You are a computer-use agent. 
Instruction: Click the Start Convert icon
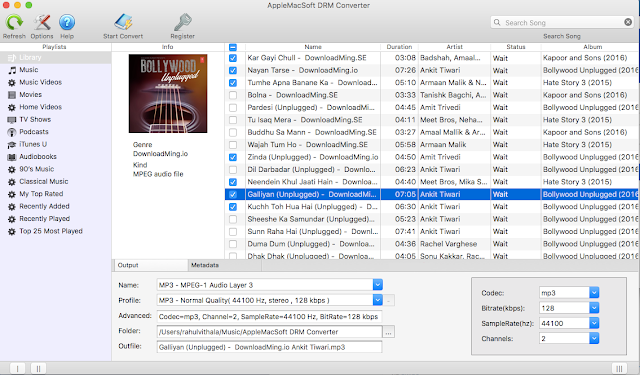[x=123, y=22]
